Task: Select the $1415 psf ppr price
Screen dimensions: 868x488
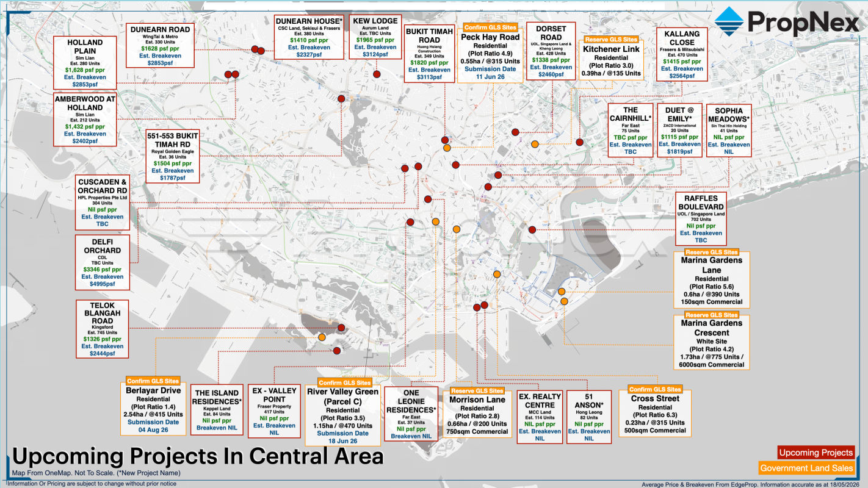Action: click(x=682, y=61)
